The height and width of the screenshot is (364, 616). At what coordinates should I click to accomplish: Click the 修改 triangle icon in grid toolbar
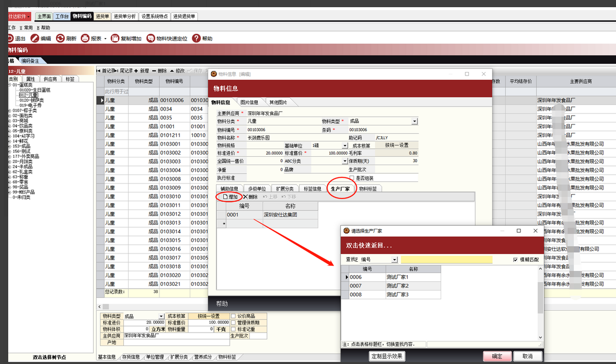pos(172,70)
